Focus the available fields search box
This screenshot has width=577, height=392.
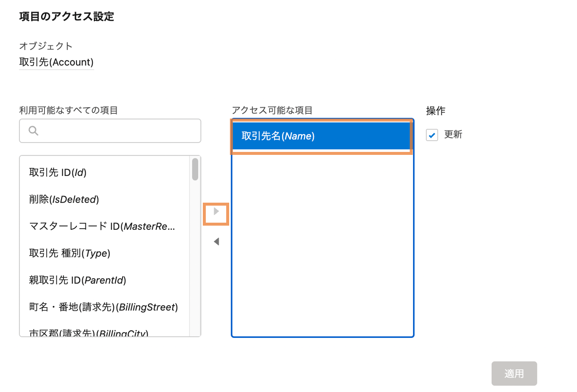click(x=110, y=131)
